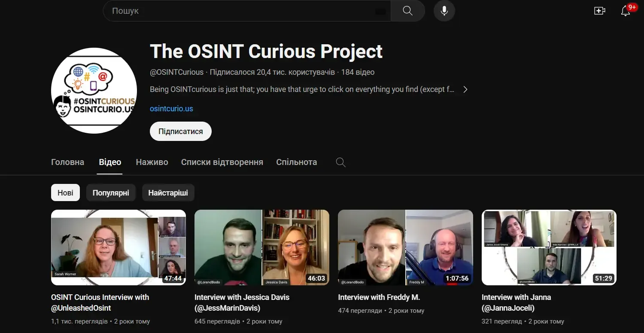644x333 pixels.
Task: Click the 46:03 duration badge
Action: [x=316, y=278]
